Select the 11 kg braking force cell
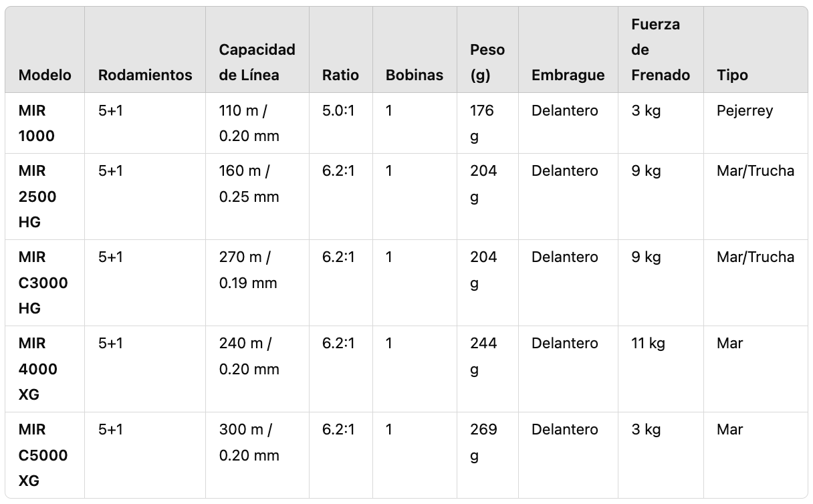813x504 pixels. (x=649, y=343)
